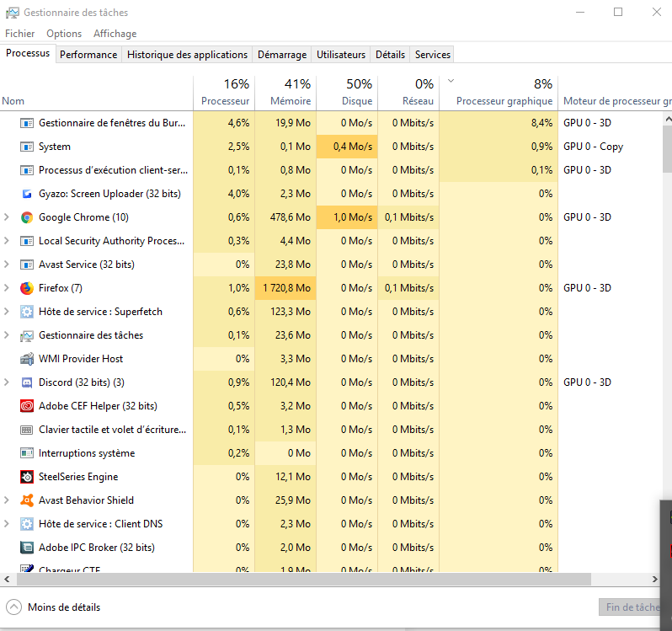Click the horizontal scrollbar right arrow
This screenshot has height=631, width=672.
655,579
